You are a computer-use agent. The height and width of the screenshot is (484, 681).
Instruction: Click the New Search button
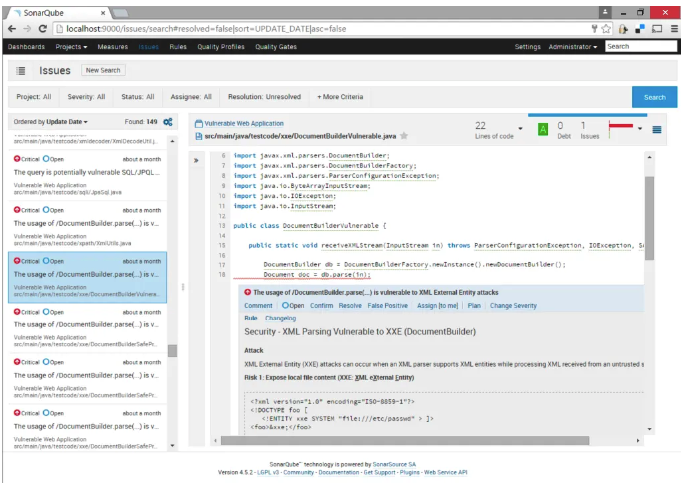(x=103, y=70)
